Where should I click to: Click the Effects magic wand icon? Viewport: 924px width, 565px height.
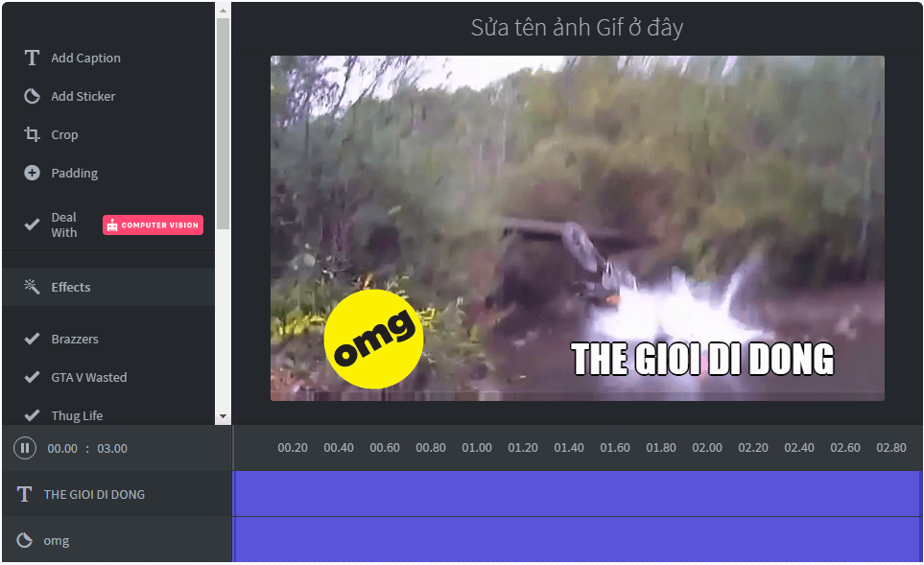click(32, 287)
